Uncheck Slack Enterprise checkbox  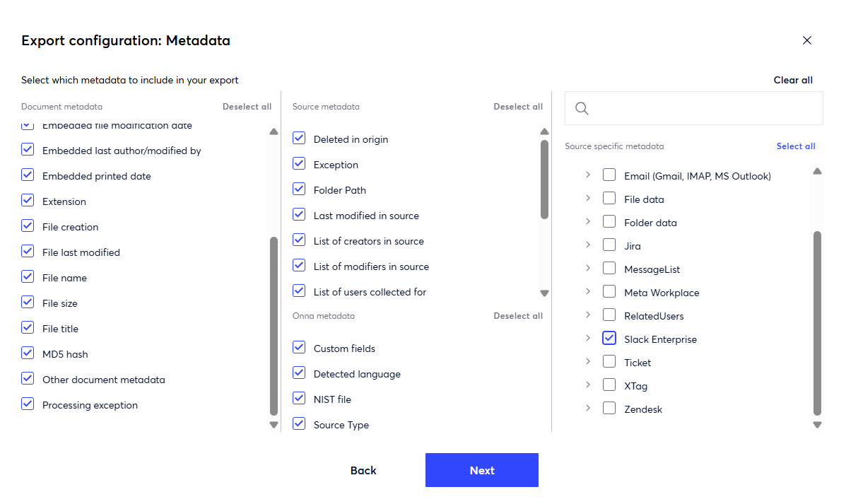(x=609, y=339)
